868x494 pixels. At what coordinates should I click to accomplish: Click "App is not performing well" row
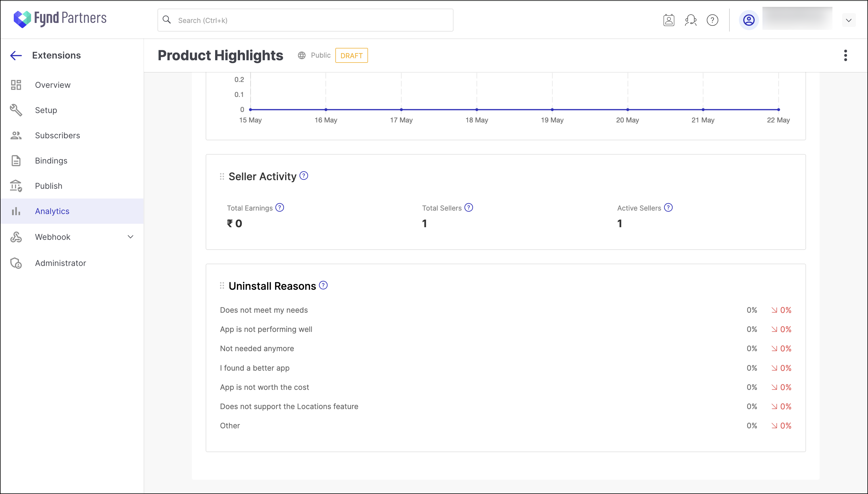point(505,329)
